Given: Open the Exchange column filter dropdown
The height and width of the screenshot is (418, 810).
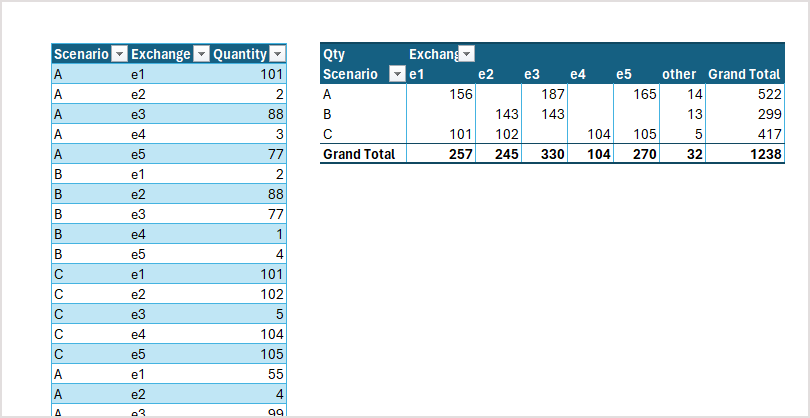Looking at the screenshot, I should 201,54.
